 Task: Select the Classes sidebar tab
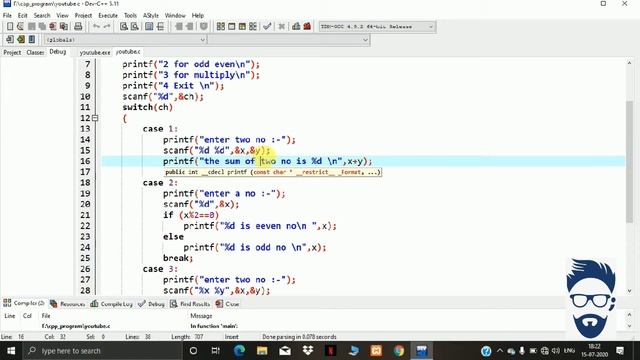[x=35, y=52]
